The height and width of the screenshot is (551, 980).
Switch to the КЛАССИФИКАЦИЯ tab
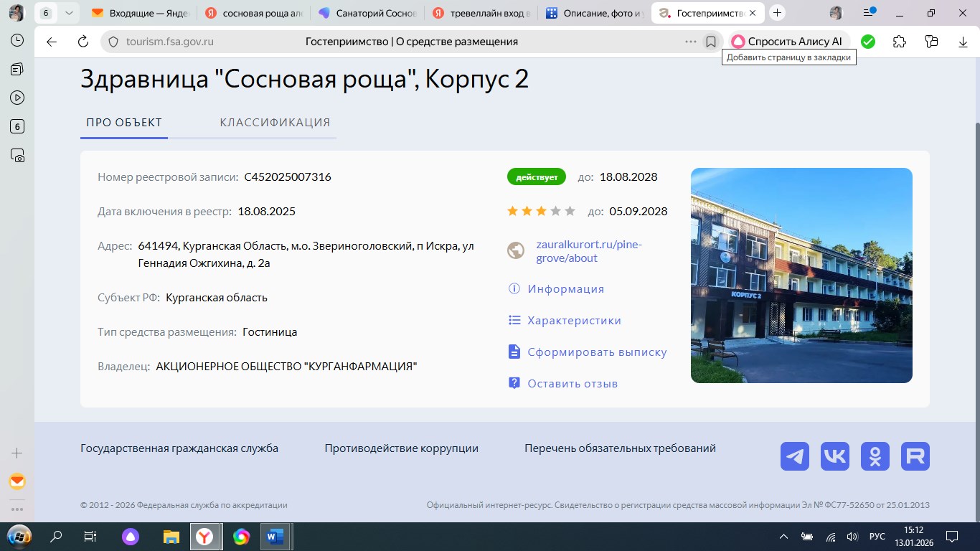tap(275, 122)
